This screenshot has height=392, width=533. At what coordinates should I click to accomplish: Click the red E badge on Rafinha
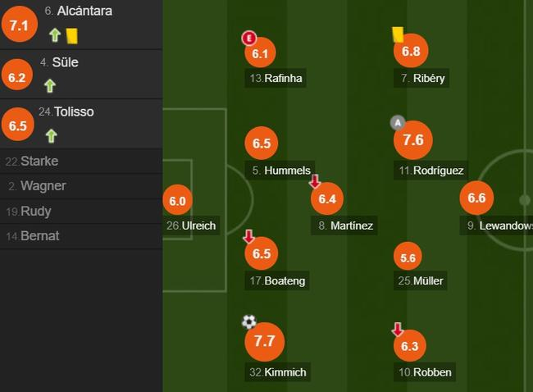248,38
